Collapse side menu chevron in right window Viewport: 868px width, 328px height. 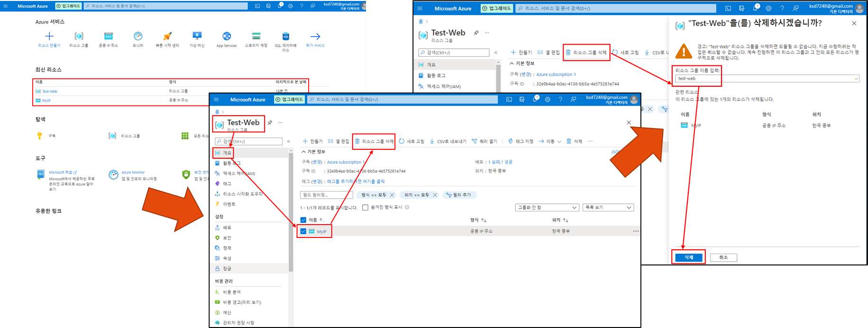coord(496,53)
